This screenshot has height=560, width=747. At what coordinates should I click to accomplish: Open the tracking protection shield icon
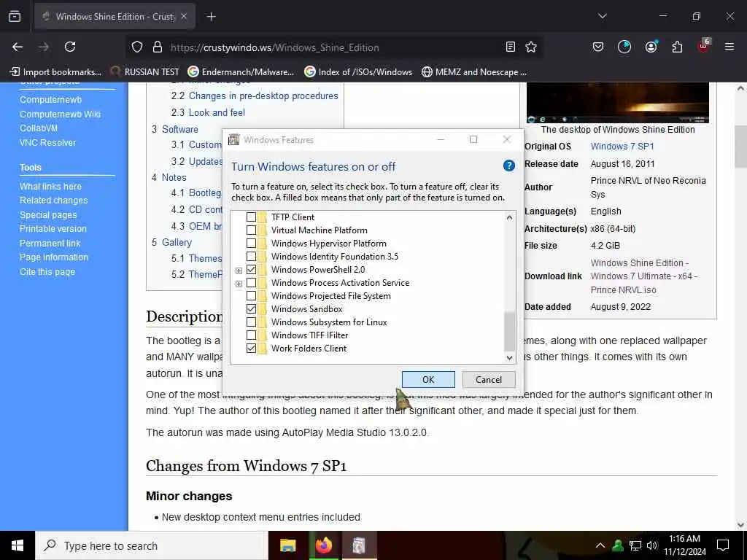click(x=137, y=47)
